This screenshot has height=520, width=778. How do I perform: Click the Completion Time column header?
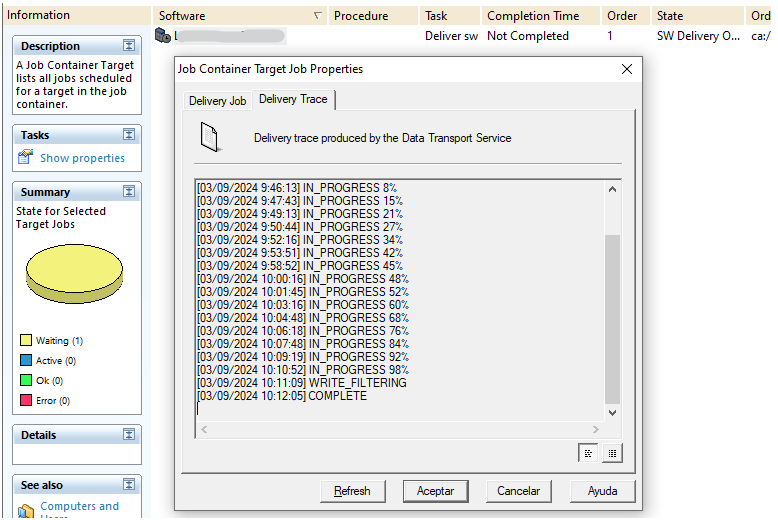tap(541, 16)
